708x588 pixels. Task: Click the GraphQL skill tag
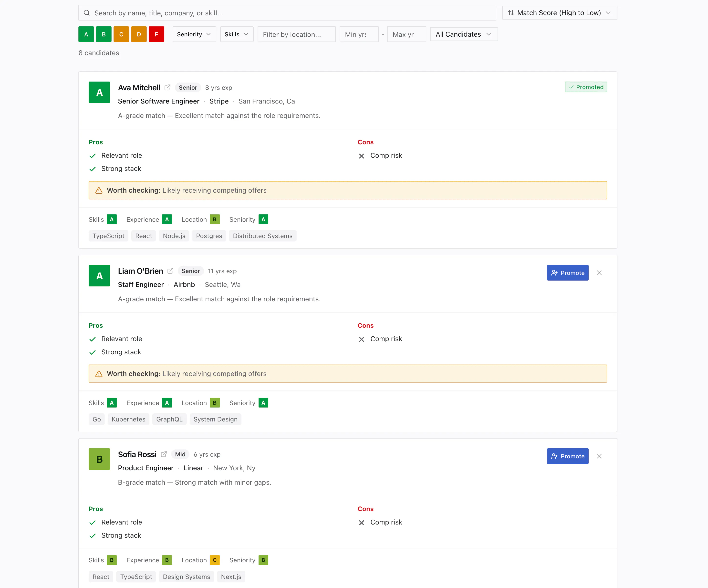tap(169, 420)
